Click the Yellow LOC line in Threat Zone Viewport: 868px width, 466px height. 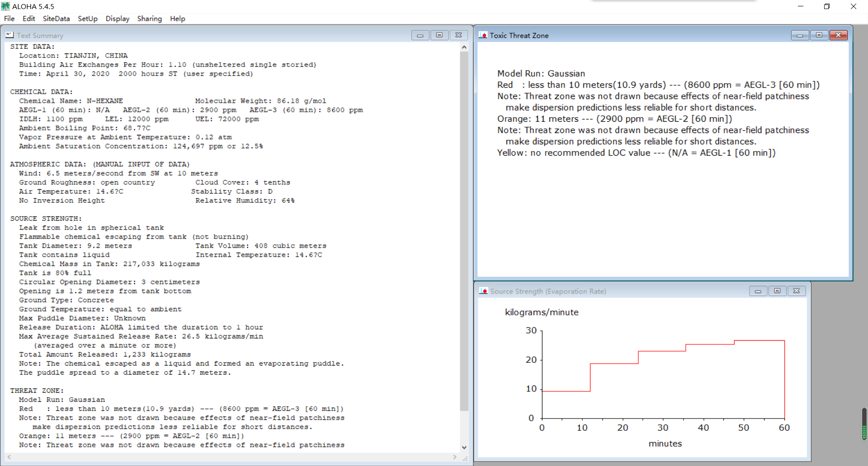pyautogui.click(x=637, y=152)
